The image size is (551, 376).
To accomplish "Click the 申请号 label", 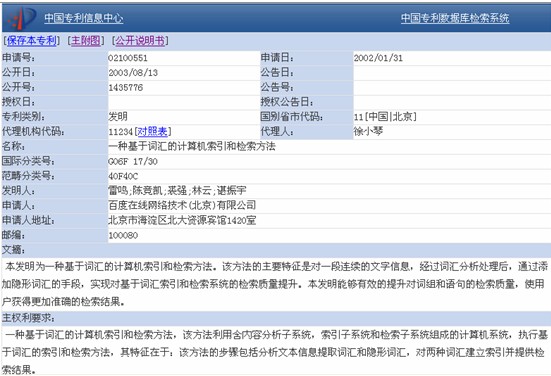I will [18, 58].
